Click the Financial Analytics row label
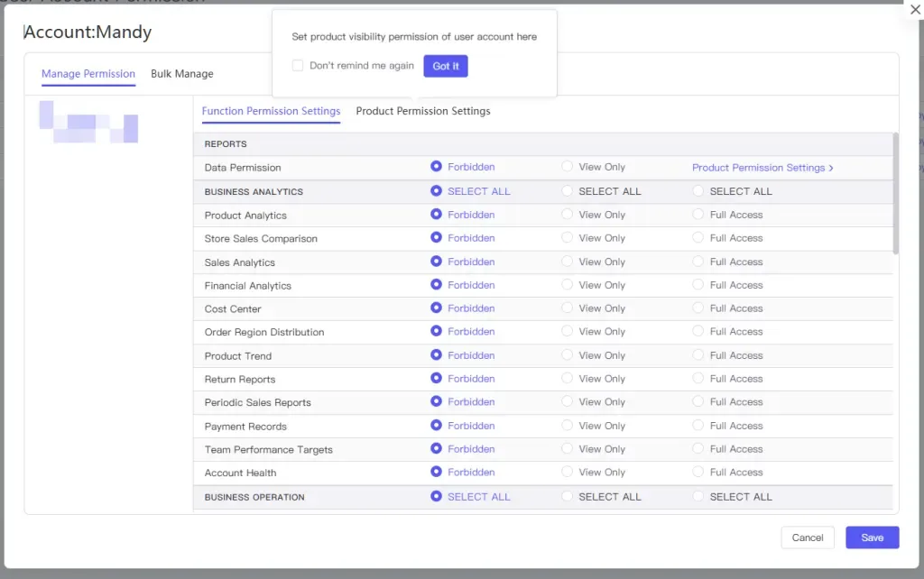 coord(247,286)
